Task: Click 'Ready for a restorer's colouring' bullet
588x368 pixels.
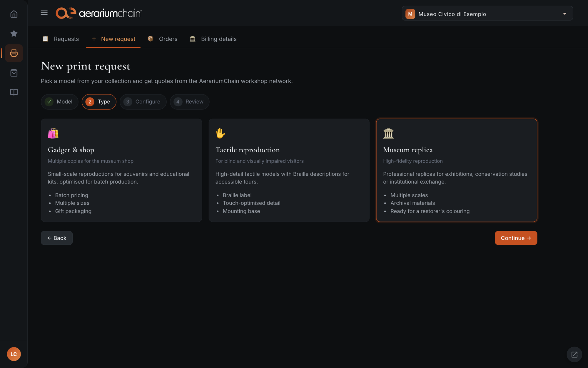Action: (430, 211)
